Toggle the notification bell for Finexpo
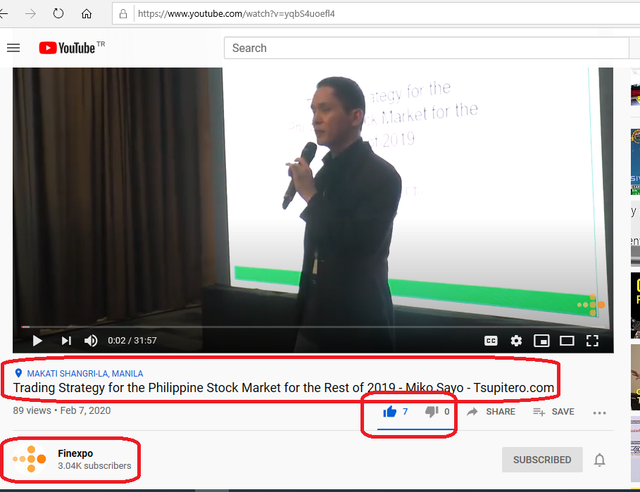 599,460
